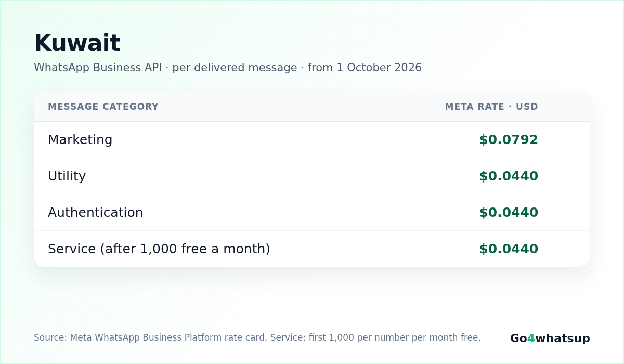Click the Service rate $0.0440
Image resolution: width=624 pixels, height=364 pixels.
[x=509, y=249]
